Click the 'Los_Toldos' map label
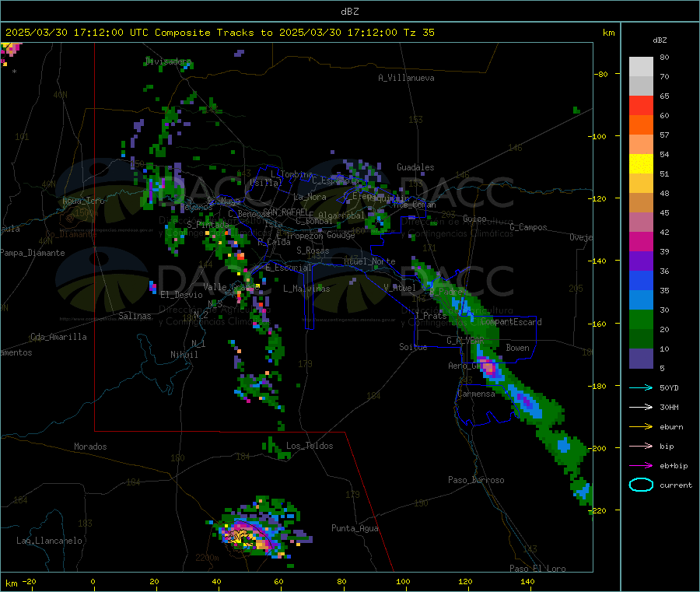The width and height of the screenshot is (700, 592). (x=310, y=446)
